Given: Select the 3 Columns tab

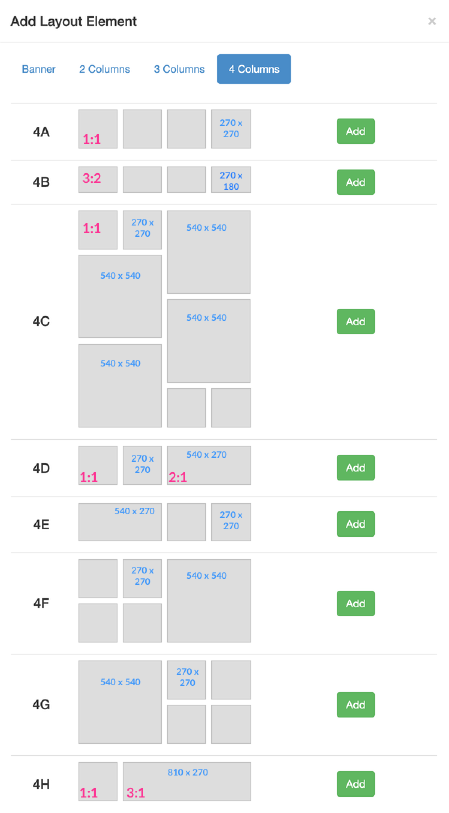Looking at the screenshot, I should click(179, 69).
